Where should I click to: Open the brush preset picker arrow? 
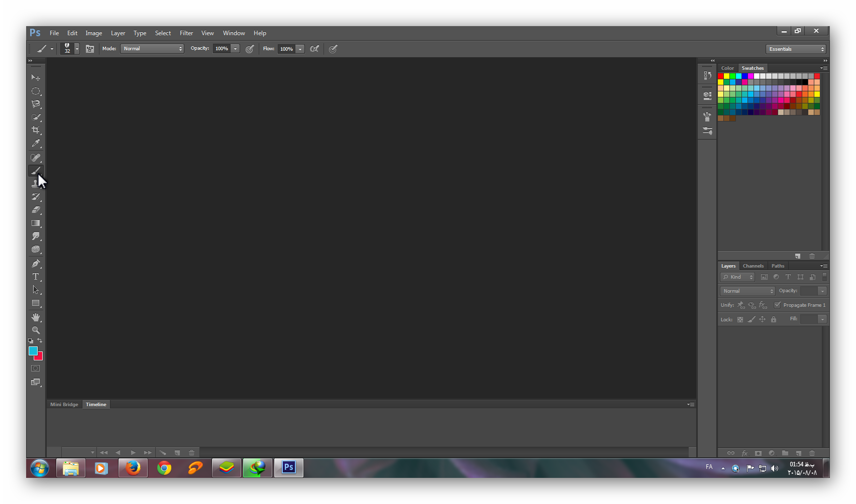click(77, 49)
